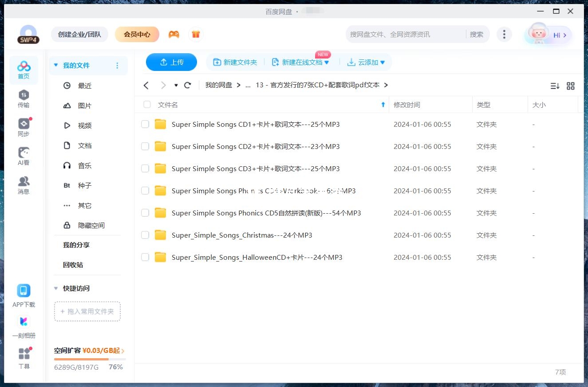Switch to grid view layout

point(571,86)
